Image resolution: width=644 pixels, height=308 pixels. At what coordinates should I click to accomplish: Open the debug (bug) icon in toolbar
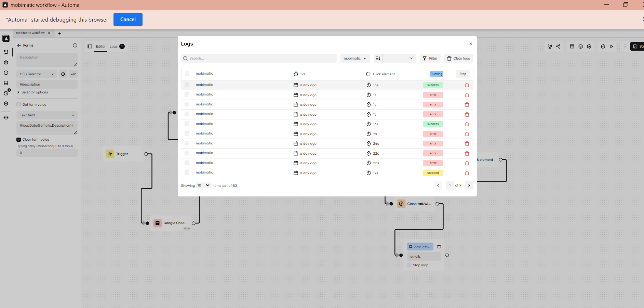(x=603, y=47)
